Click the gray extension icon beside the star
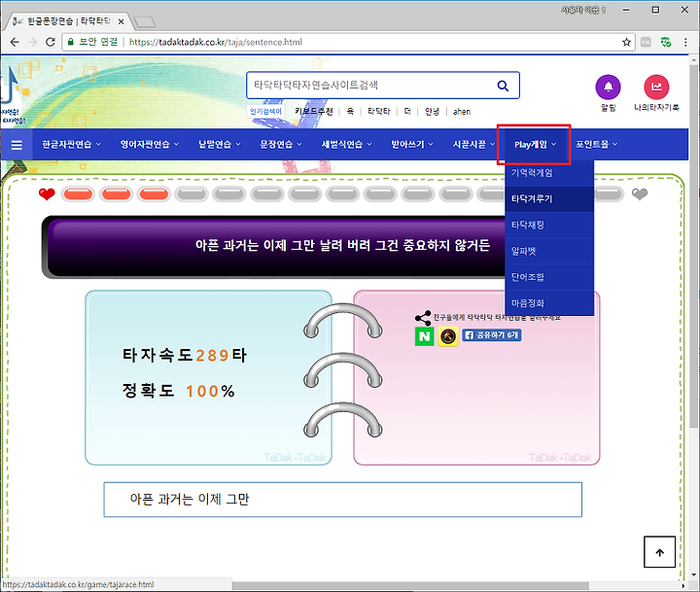Image resolution: width=700 pixels, height=592 pixels. tap(646, 42)
